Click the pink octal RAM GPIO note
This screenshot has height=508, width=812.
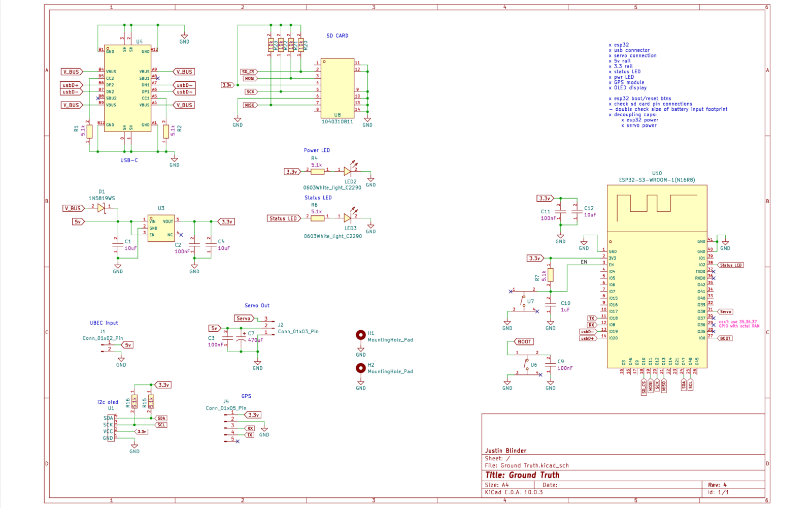[x=739, y=324]
